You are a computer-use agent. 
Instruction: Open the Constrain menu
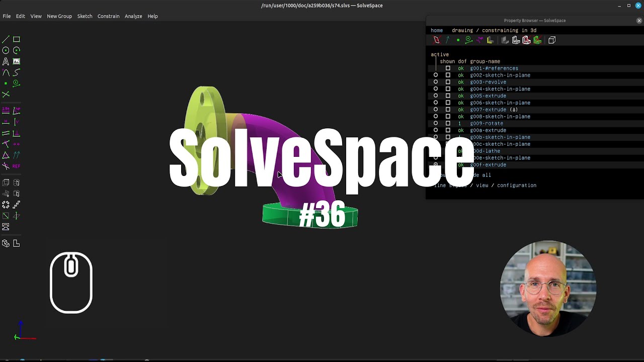click(108, 16)
